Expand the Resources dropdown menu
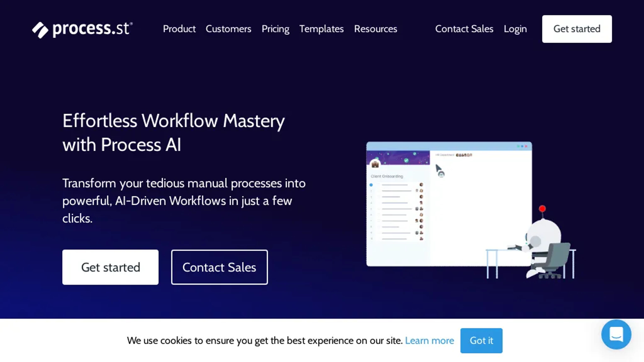The width and height of the screenshot is (644, 362). (x=375, y=29)
